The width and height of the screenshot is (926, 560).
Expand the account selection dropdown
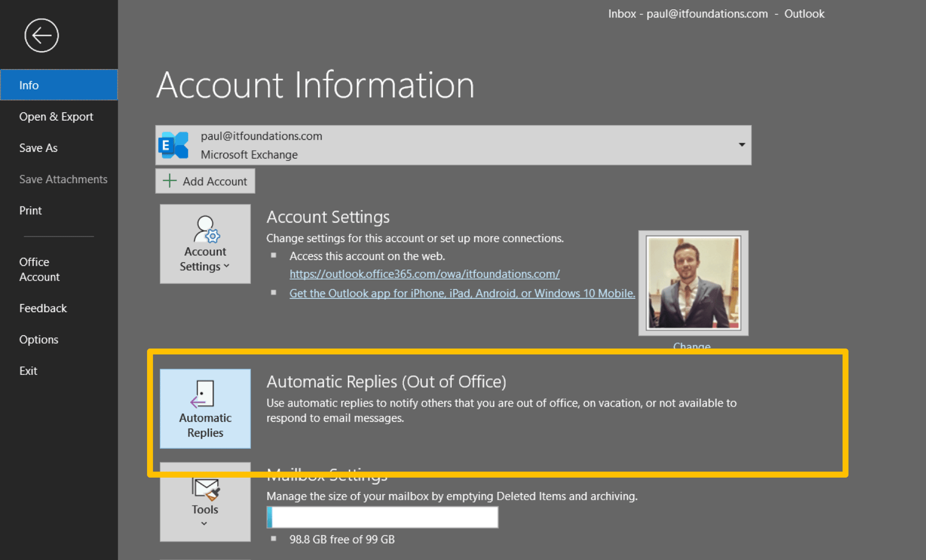pyautogui.click(x=741, y=145)
